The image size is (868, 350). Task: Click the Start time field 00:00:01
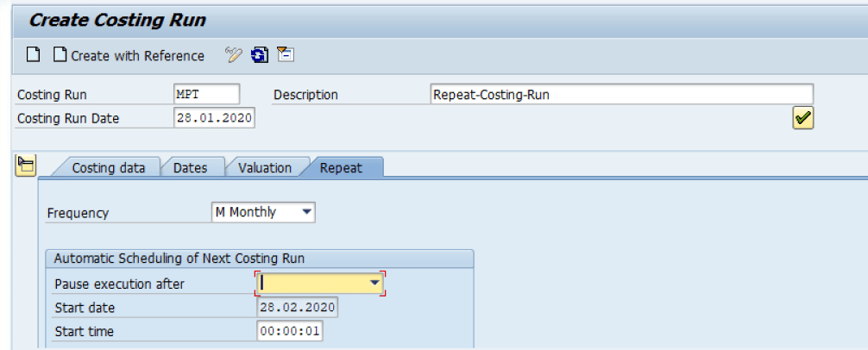(x=289, y=332)
